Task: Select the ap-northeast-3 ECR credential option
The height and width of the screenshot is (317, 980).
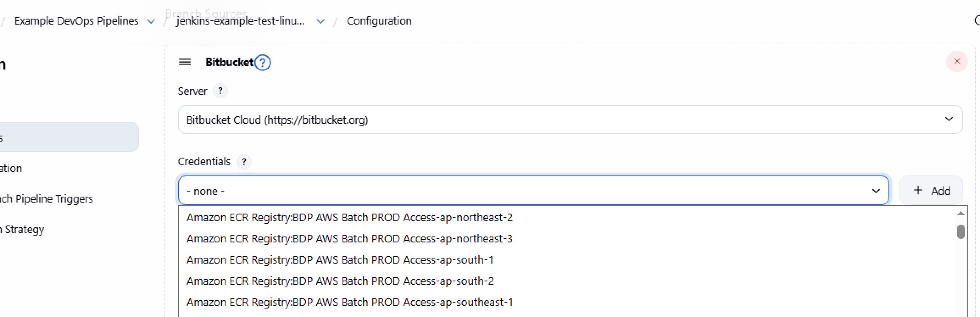Action: 349,239
